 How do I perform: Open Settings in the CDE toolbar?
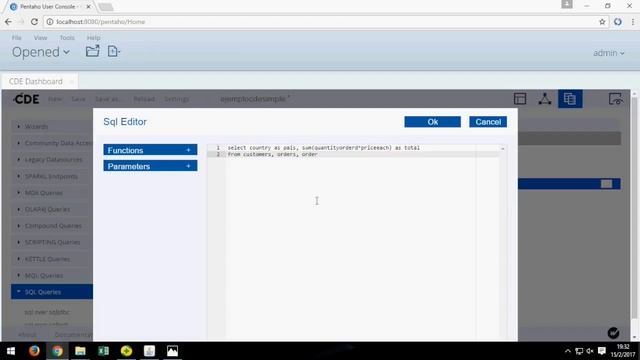click(177, 99)
